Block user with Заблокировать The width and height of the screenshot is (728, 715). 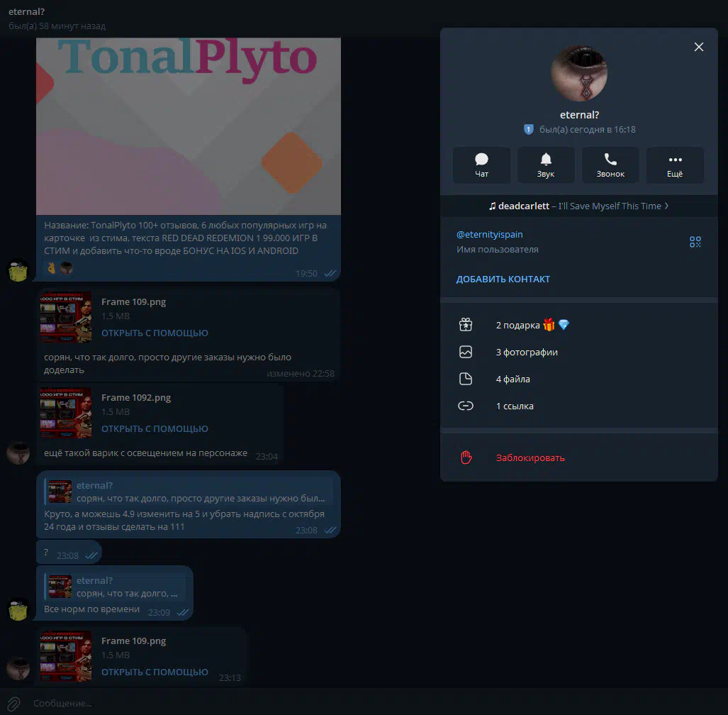(x=530, y=458)
